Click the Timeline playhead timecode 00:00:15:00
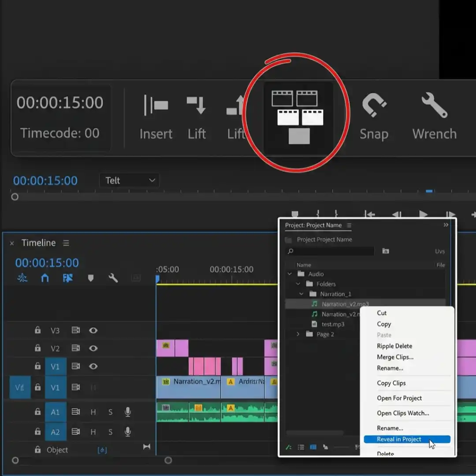This screenshot has height=476, width=476. pos(47,262)
